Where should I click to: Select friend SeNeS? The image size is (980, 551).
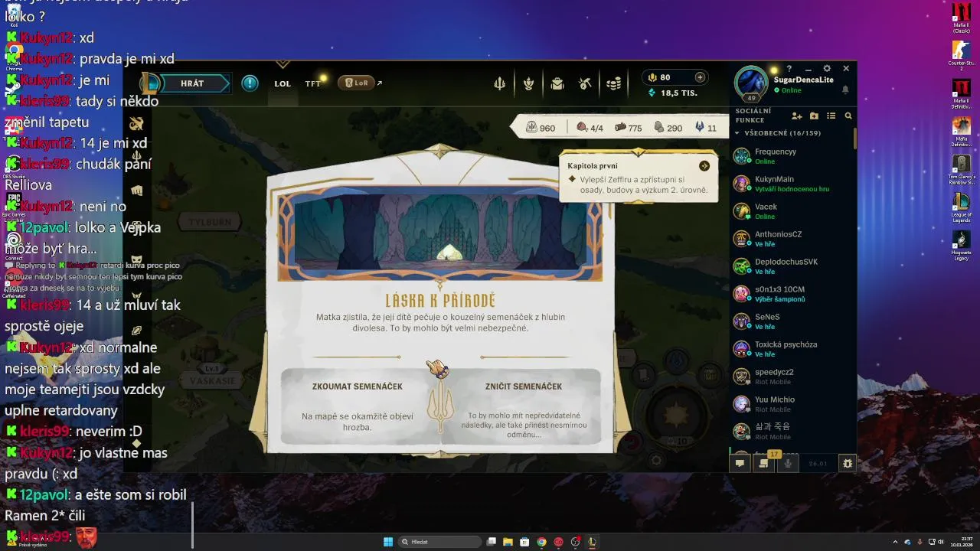791,321
